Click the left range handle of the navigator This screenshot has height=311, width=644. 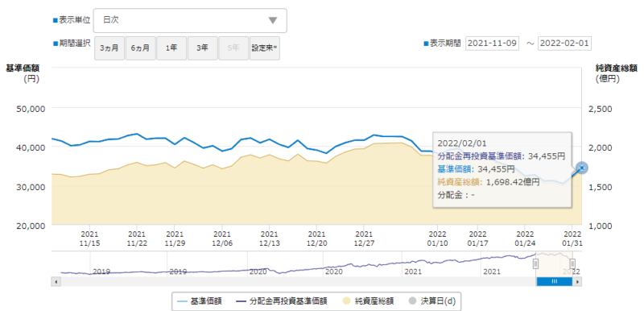[535, 263]
